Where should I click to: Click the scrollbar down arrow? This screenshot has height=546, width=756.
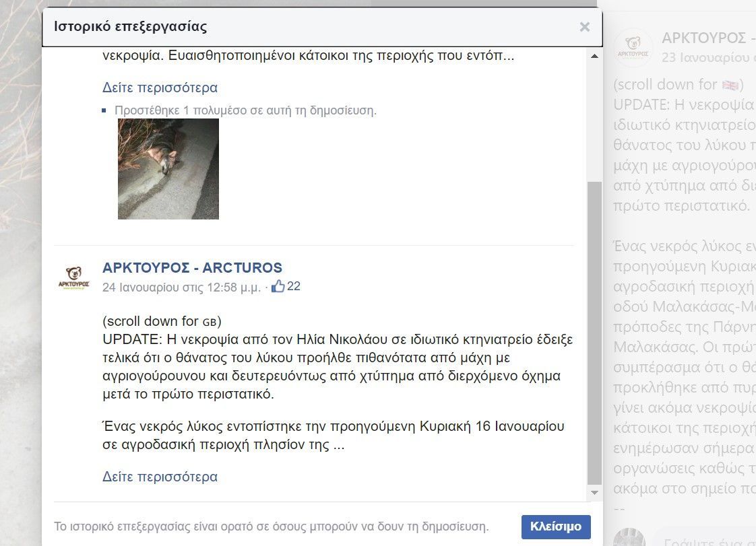pos(594,493)
